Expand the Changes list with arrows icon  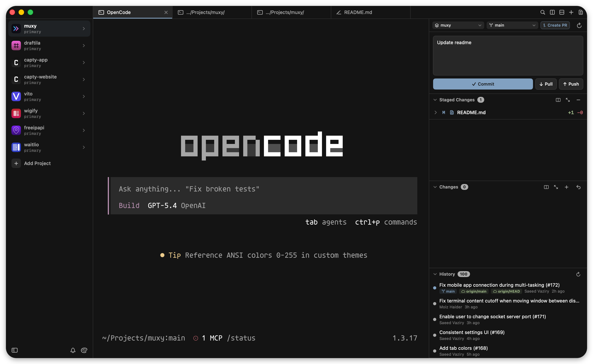(x=556, y=187)
